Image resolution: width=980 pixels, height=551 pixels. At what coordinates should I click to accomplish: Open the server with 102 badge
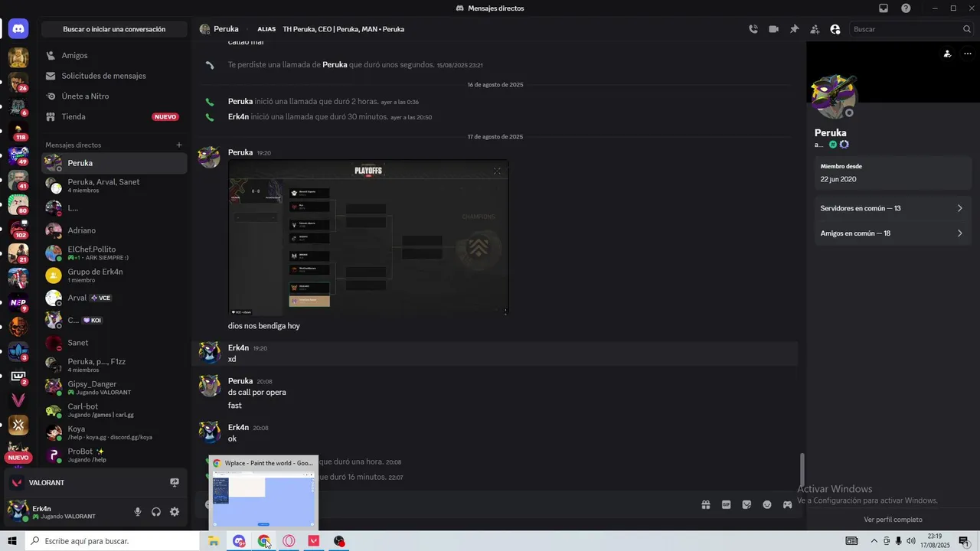(x=18, y=228)
